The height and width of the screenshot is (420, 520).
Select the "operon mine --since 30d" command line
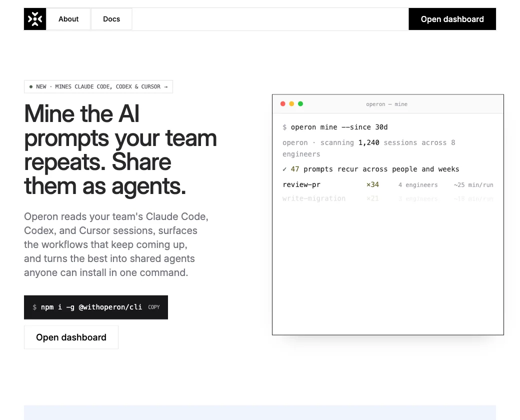pos(335,127)
